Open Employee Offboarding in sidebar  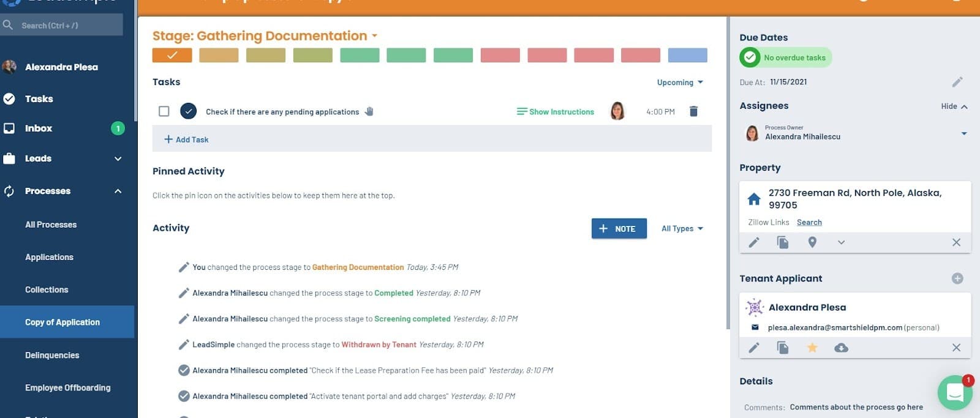68,387
